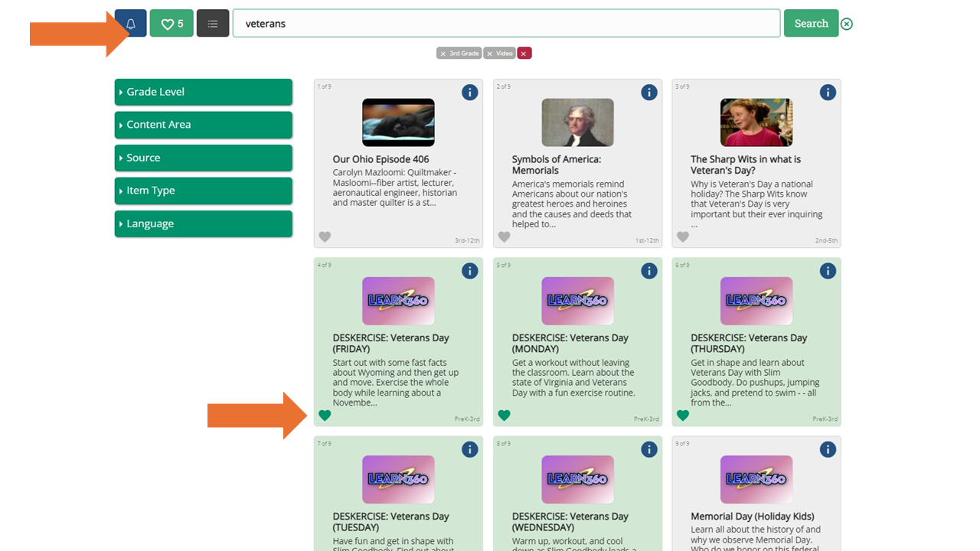Expand the Item Type filter

(204, 191)
